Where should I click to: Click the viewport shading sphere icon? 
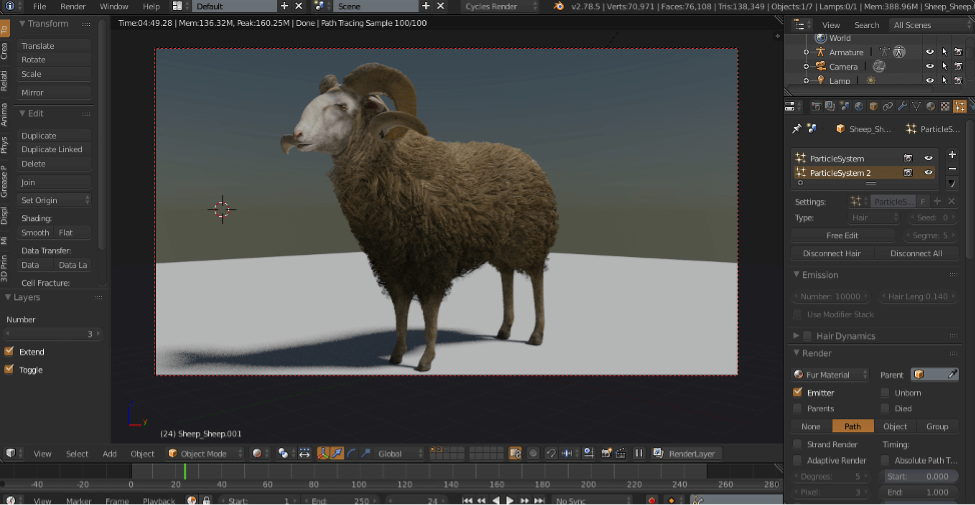click(257, 453)
